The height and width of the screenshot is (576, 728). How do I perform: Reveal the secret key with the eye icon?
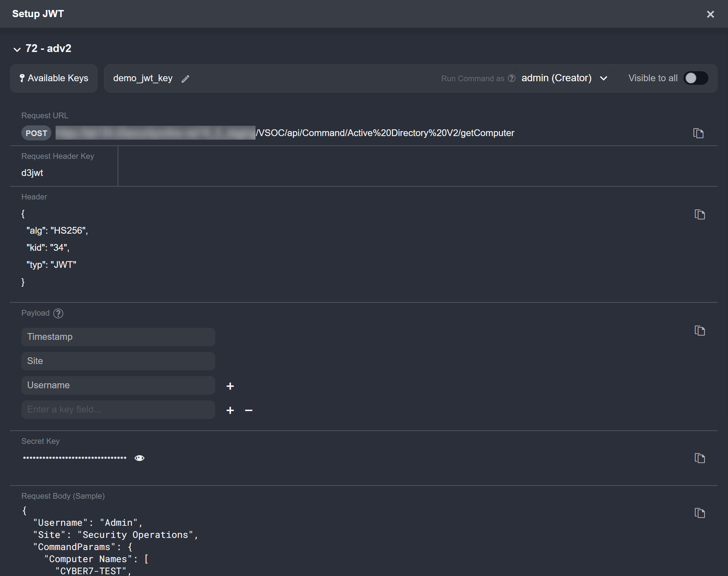click(x=139, y=458)
